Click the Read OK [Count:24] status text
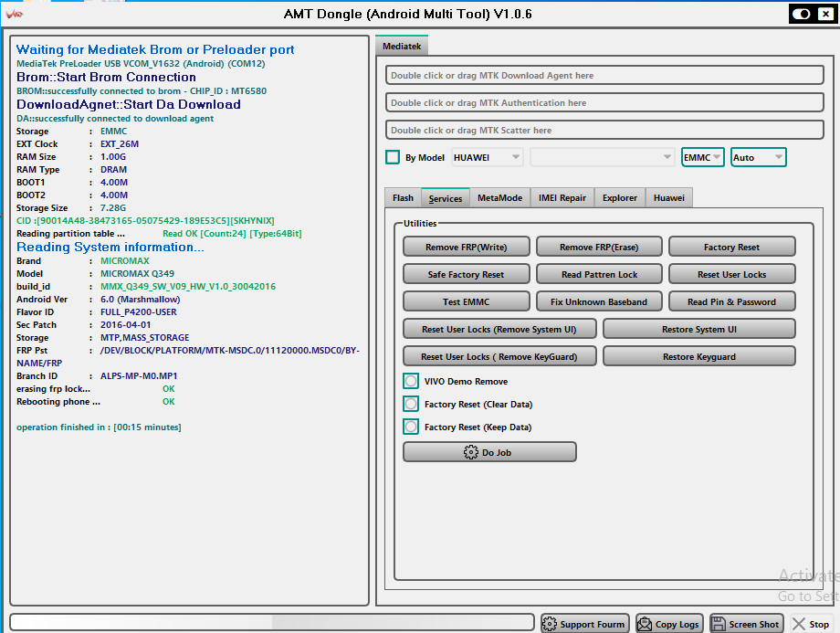This screenshot has width=840, height=633. (x=232, y=234)
